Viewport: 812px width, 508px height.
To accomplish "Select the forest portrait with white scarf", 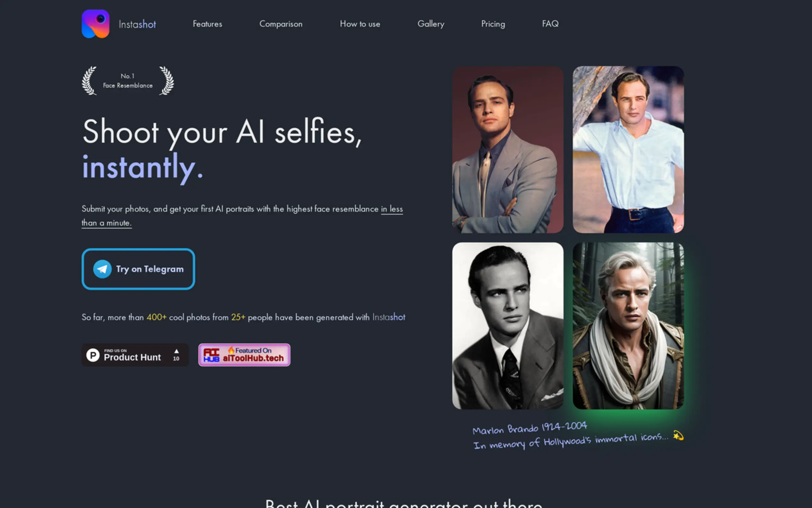I will point(628,326).
